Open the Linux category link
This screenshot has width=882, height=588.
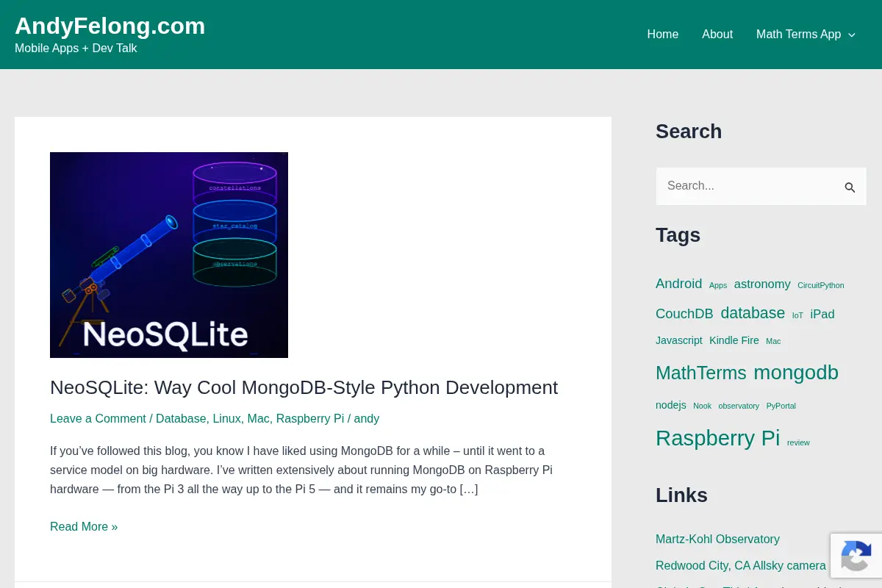pos(226,418)
